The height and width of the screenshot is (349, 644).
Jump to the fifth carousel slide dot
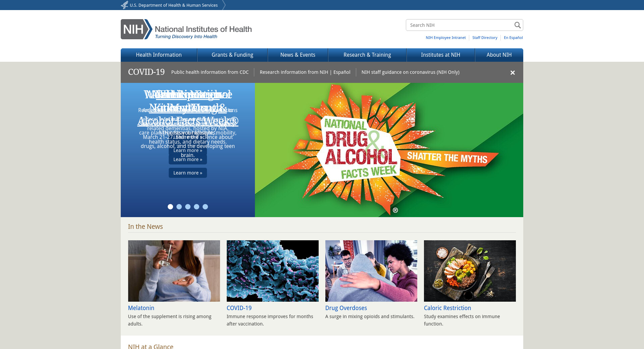pos(205,207)
